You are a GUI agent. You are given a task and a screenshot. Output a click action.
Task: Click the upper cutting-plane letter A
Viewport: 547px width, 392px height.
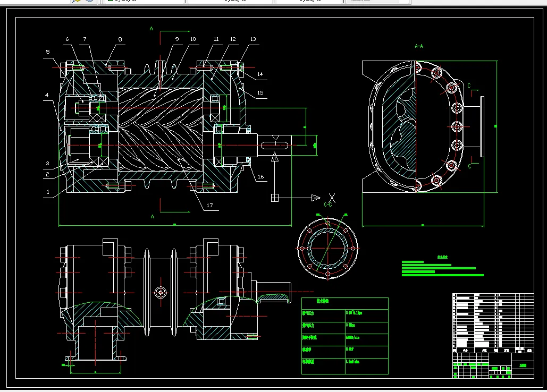(151, 29)
